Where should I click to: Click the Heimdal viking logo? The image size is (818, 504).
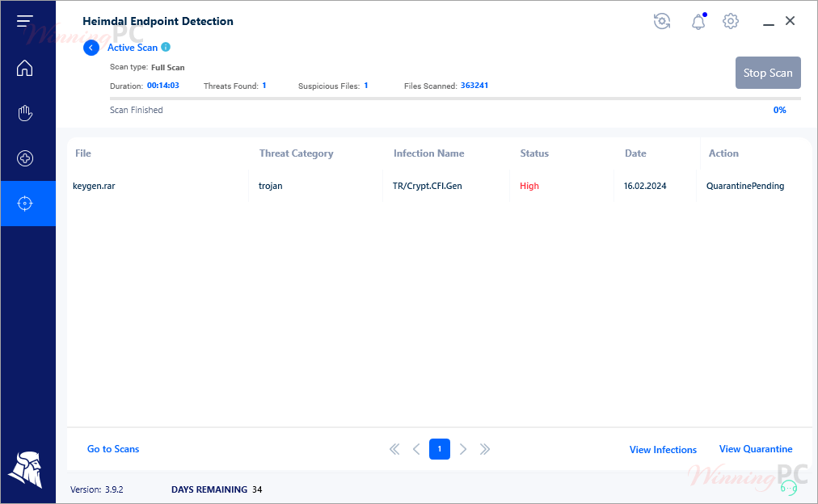click(25, 469)
